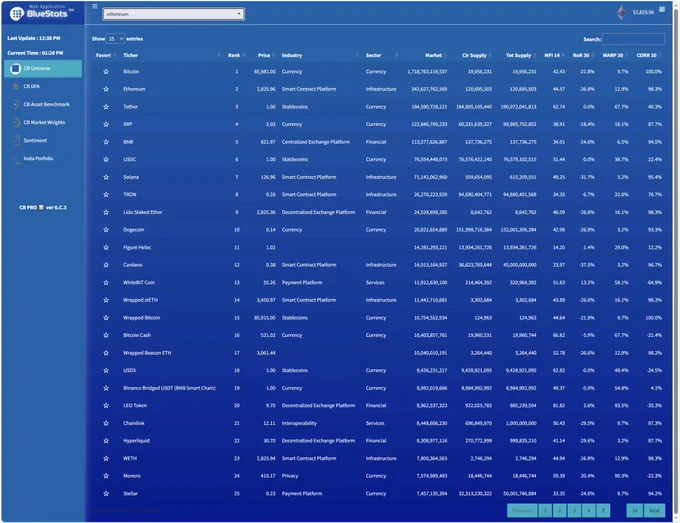Click the star for WETH
Screen dimensions: 680x523
[106, 458]
